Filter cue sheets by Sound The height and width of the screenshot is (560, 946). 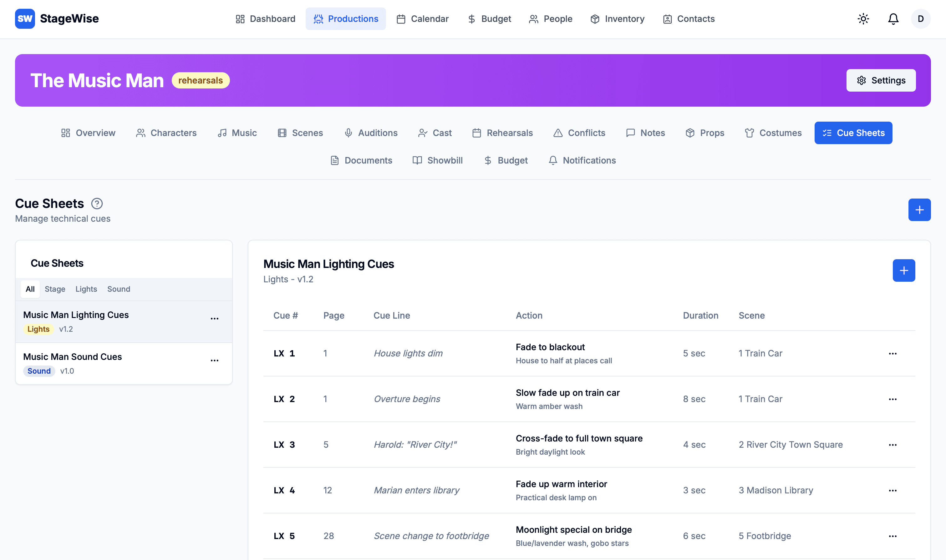click(119, 289)
